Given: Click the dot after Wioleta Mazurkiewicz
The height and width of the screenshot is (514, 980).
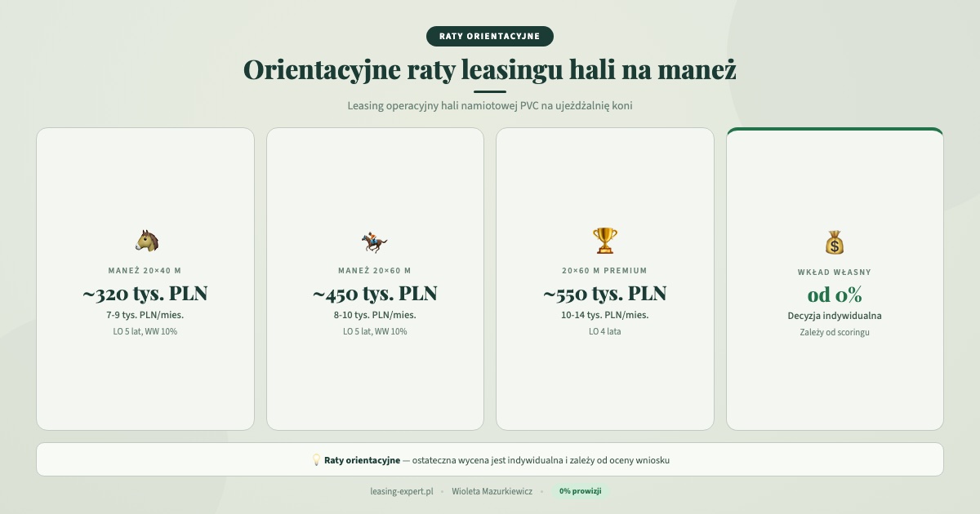Looking at the screenshot, I should coord(543,492).
